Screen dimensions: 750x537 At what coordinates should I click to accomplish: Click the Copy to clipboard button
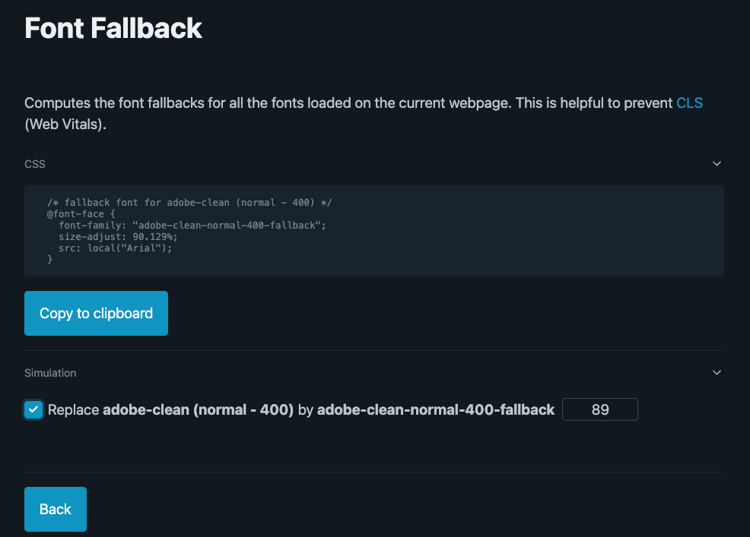point(96,313)
